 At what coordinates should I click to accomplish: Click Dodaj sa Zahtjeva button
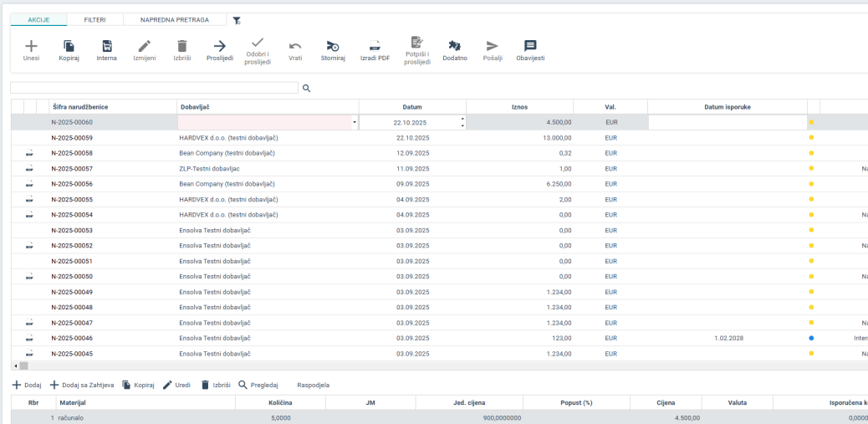point(82,386)
